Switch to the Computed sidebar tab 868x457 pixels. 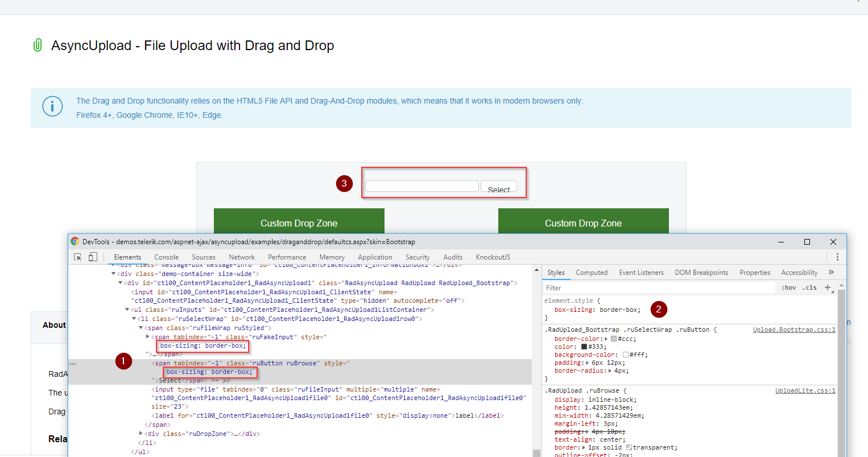[x=592, y=273]
